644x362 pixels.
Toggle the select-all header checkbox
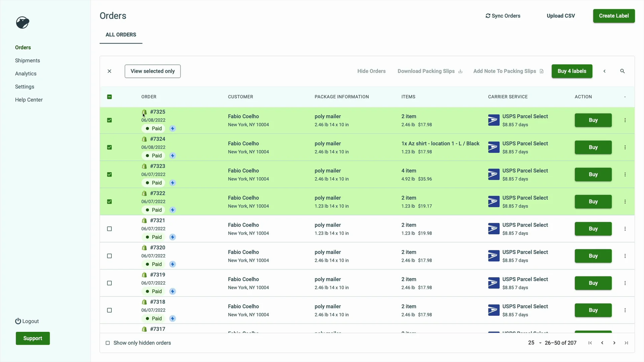coord(109,97)
